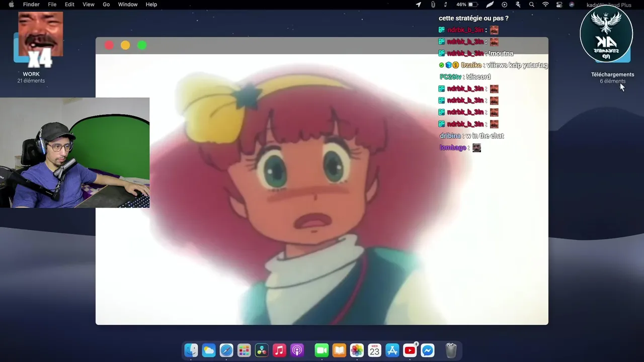Open Spotlight search magnifier
Image resolution: width=644 pixels, height=362 pixels.
tap(532, 5)
